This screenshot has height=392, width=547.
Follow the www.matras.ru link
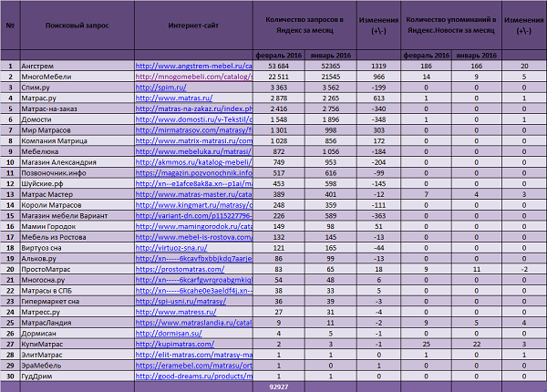(x=174, y=98)
